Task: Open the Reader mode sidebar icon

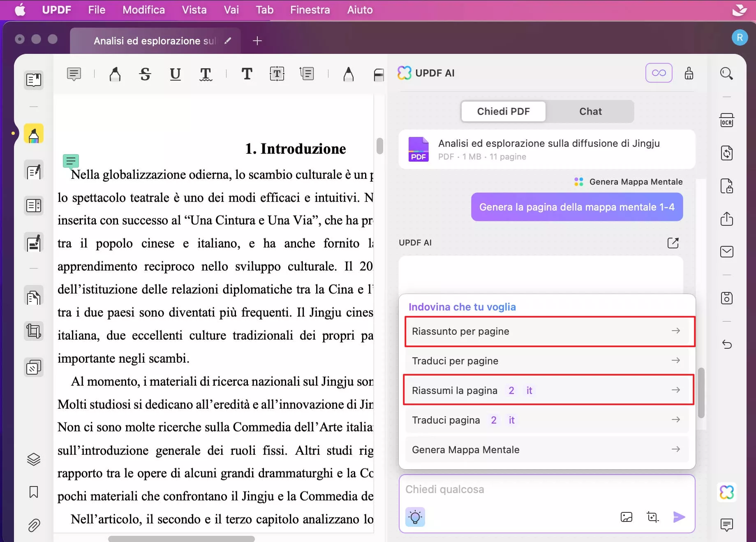Action: tap(34, 80)
